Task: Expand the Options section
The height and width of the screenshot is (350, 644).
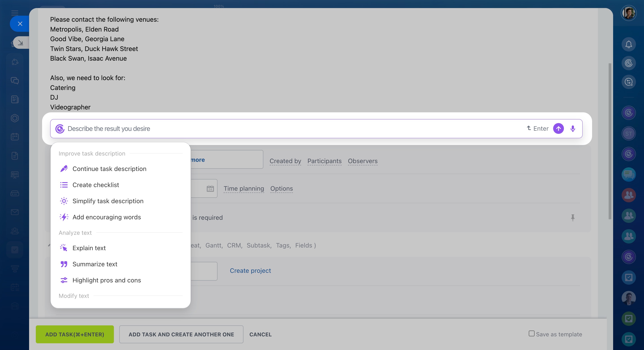Action: pos(281,188)
